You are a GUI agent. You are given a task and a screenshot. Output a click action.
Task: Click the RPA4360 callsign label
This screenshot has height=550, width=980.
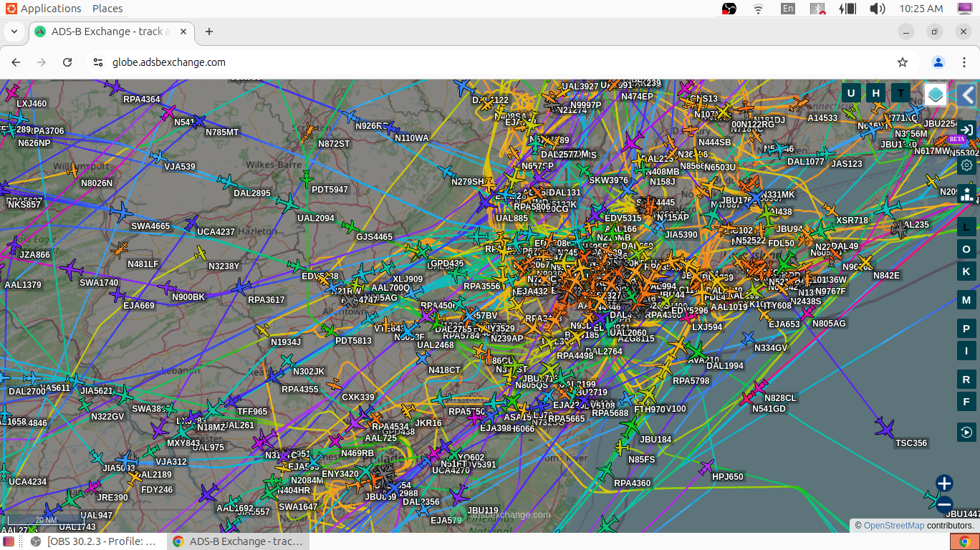tap(633, 483)
